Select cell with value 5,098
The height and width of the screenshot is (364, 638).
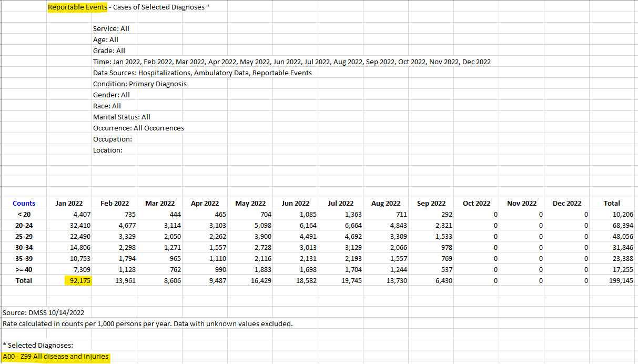click(x=262, y=225)
